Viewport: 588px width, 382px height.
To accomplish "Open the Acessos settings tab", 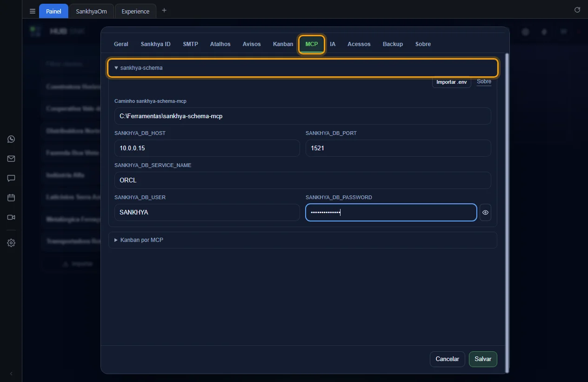I will pyautogui.click(x=359, y=44).
